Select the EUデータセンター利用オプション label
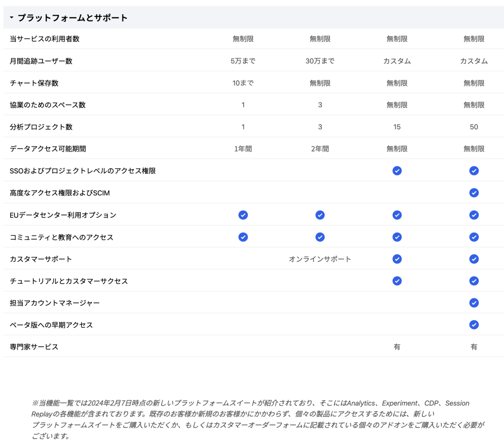The width and height of the screenshot is (504, 447). pyautogui.click(x=63, y=215)
